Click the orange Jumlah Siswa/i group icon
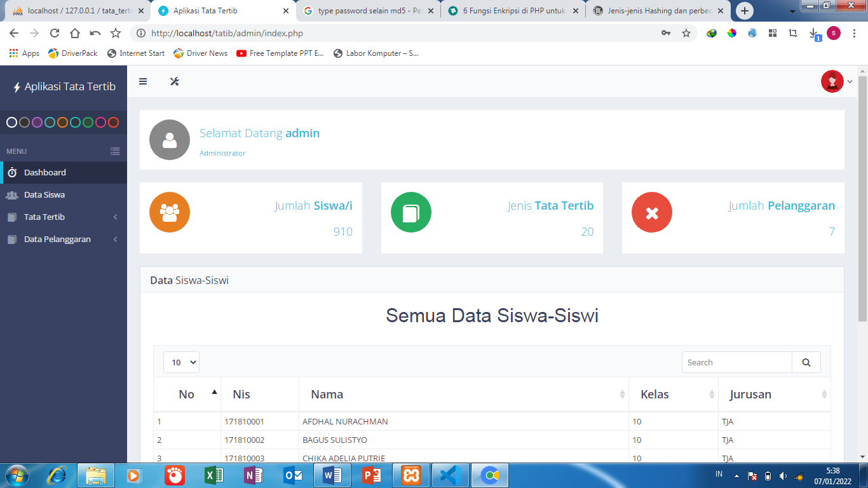The image size is (868, 488). [170, 212]
